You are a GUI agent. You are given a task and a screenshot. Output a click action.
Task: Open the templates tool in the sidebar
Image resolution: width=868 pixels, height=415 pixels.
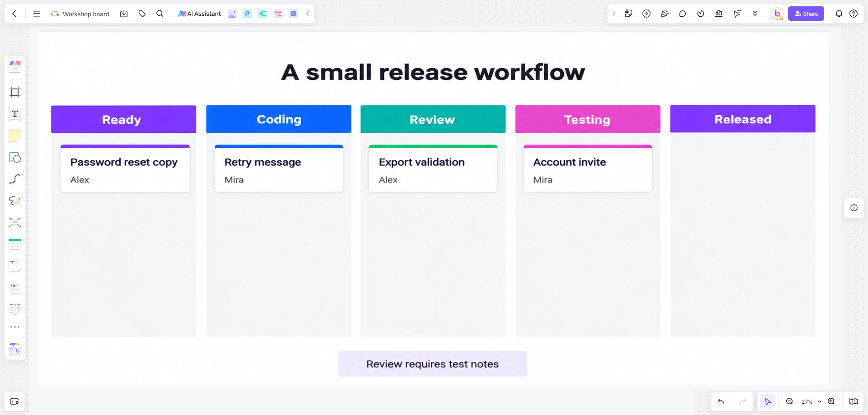click(x=15, y=66)
